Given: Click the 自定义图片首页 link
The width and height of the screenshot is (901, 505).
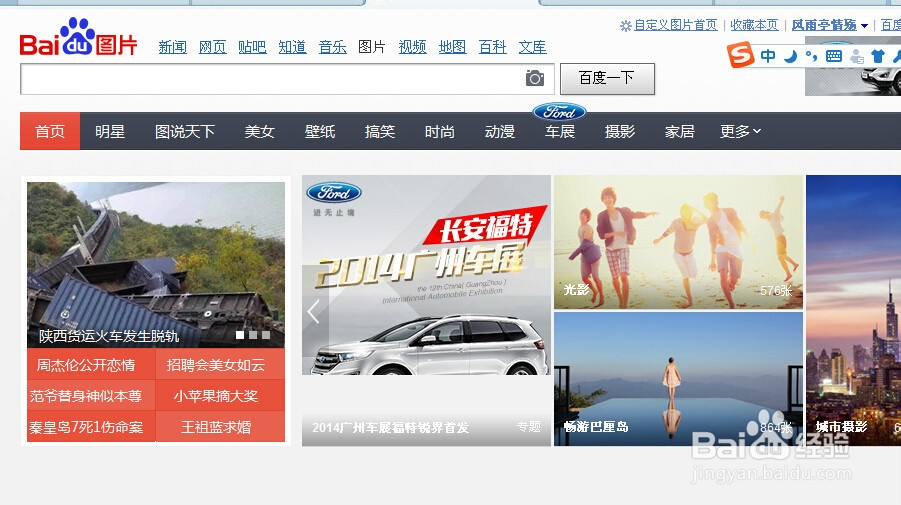Looking at the screenshot, I should click(676, 25).
